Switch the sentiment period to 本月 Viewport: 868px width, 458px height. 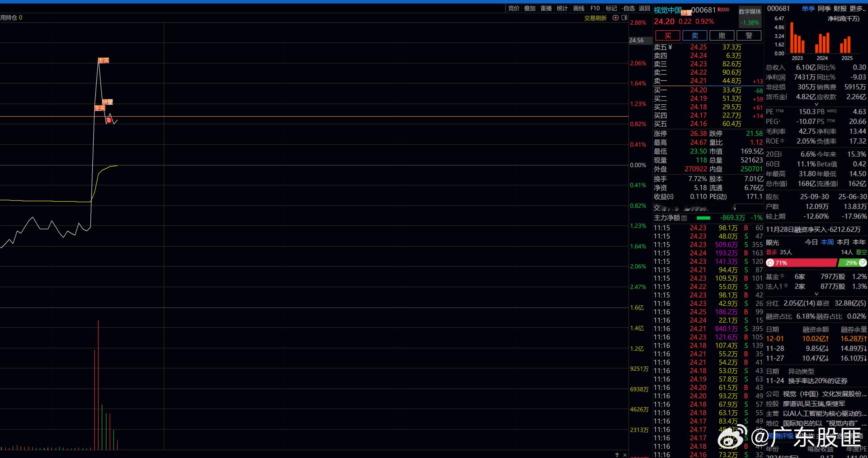coord(843,242)
